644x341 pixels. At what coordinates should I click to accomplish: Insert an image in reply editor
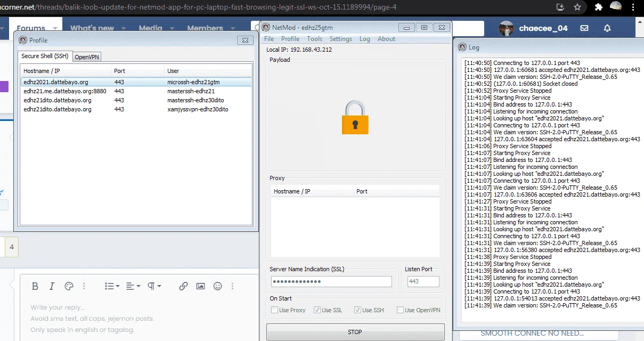[200, 286]
